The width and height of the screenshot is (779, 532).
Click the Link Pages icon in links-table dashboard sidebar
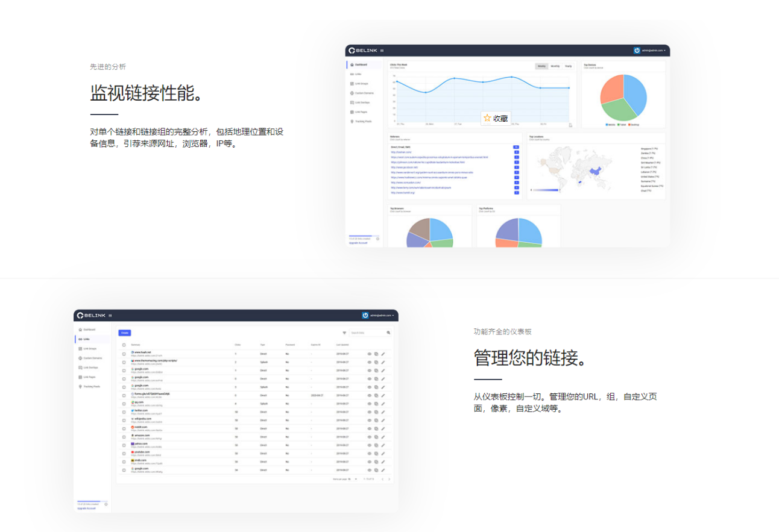[x=80, y=377]
